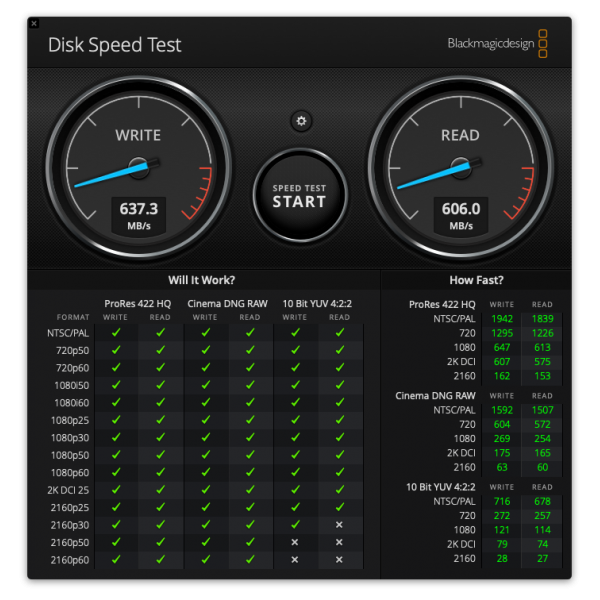Click the Cinema DNG RAW read checkmark for 2160p60

(250, 559)
